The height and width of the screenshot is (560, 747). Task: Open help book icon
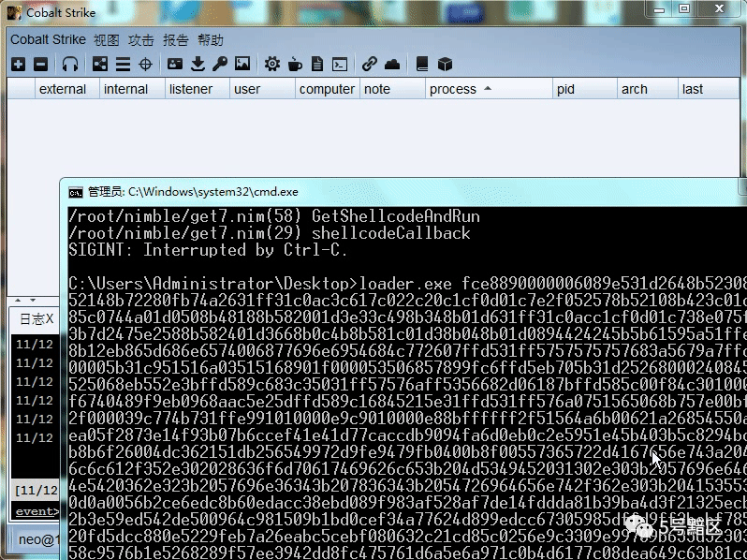(422, 64)
